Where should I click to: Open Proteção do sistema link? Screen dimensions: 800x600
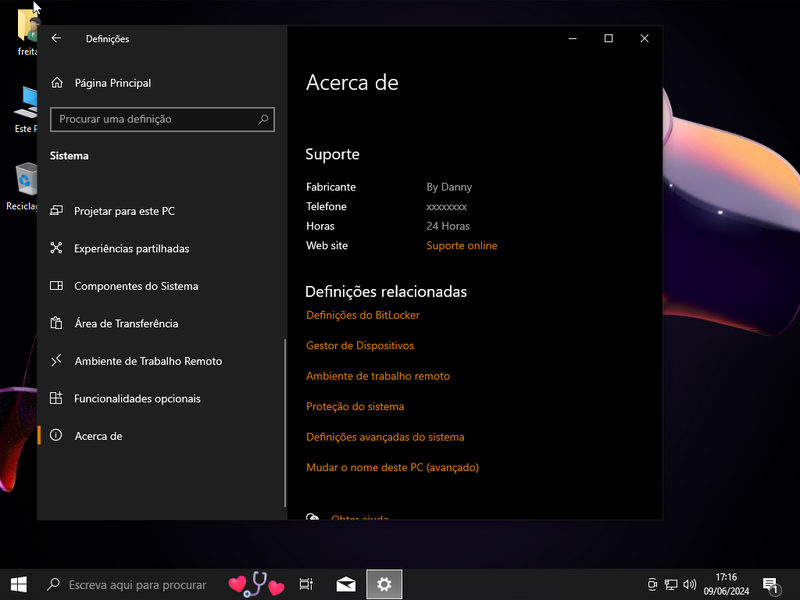pyautogui.click(x=355, y=407)
